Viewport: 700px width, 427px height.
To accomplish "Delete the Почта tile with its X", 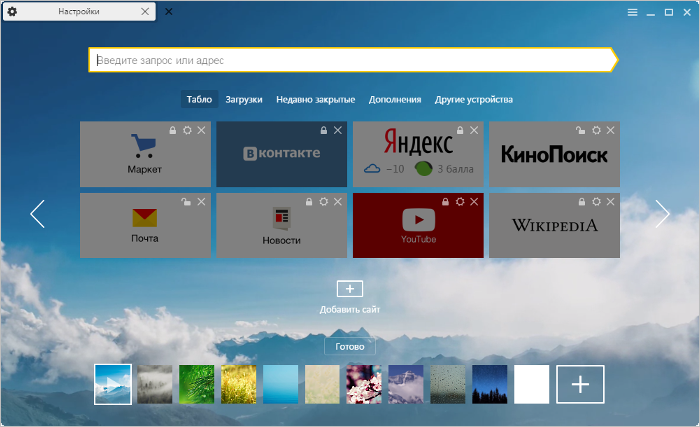I will pos(201,202).
